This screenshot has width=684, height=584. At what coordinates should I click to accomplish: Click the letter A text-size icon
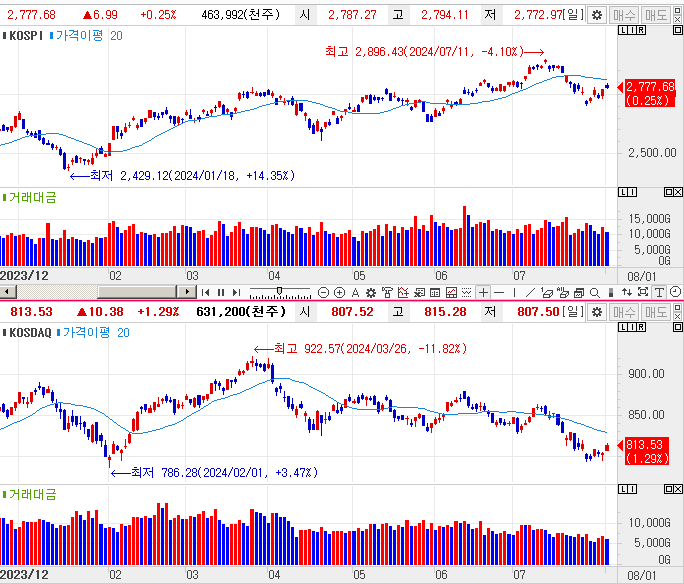click(x=356, y=292)
